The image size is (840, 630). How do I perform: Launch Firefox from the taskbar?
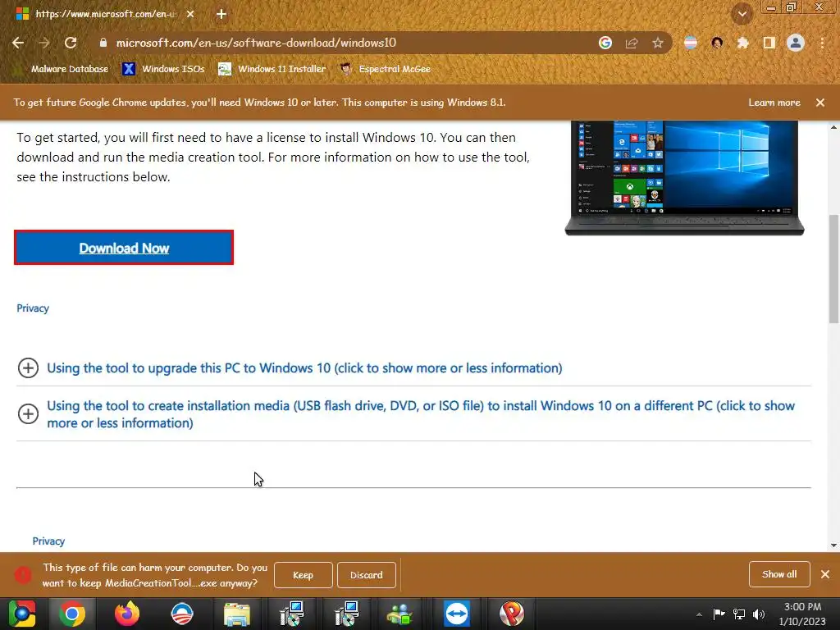pos(127,614)
